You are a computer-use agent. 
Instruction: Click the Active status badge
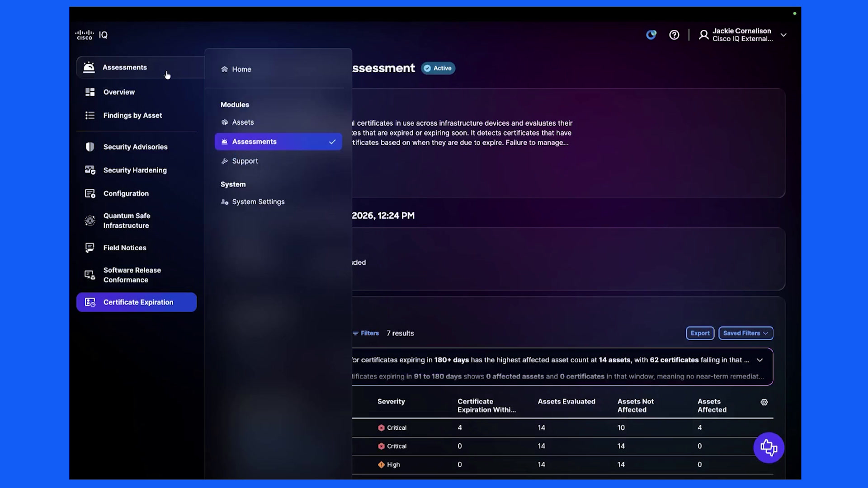pyautogui.click(x=438, y=68)
